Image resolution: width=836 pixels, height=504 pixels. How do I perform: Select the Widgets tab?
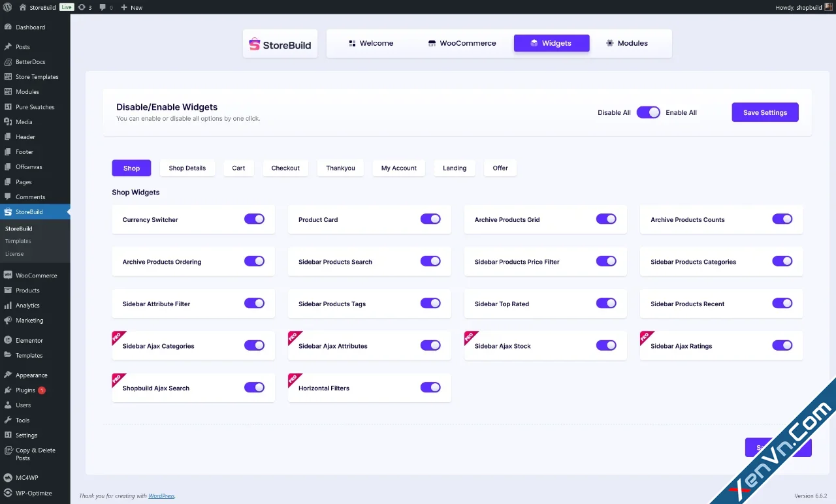[551, 43]
